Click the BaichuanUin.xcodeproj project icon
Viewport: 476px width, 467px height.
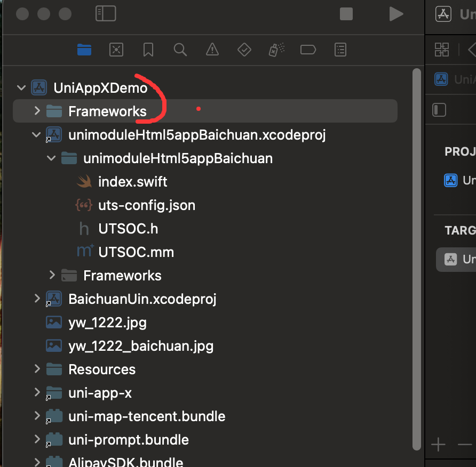coord(54,299)
